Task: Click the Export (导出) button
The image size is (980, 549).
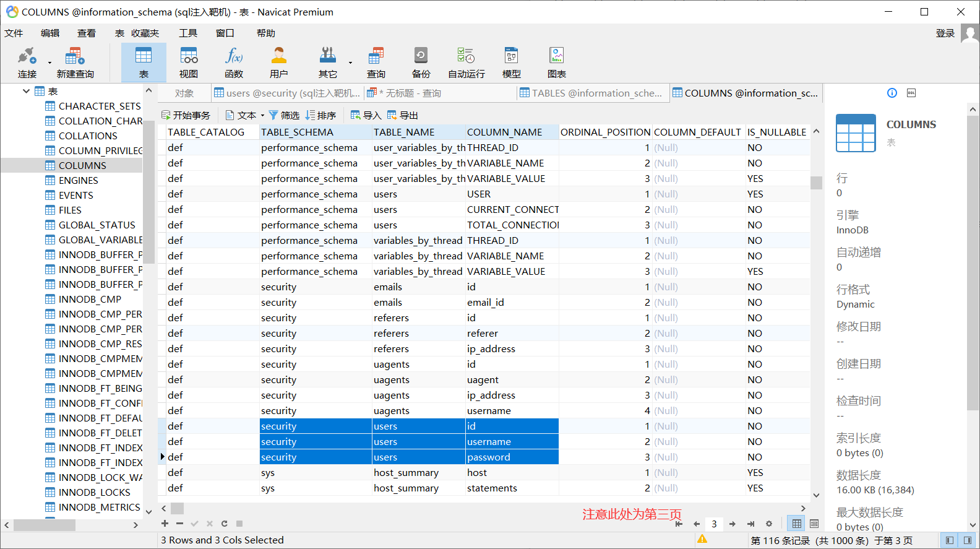Action: click(403, 115)
